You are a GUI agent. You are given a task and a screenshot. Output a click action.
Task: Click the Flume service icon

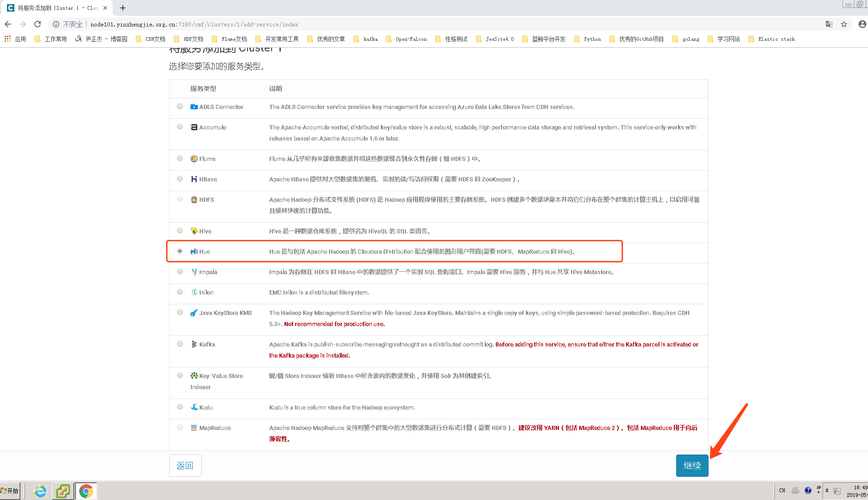click(194, 159)
